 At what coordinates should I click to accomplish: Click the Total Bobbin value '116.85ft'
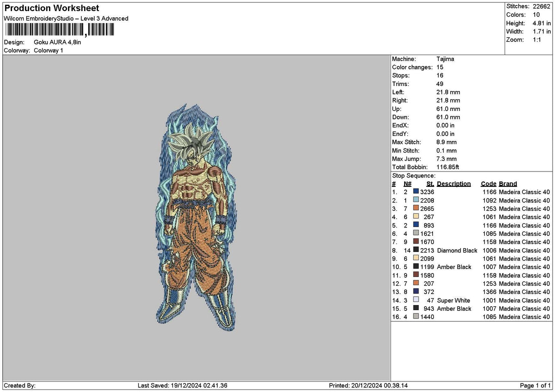coord(448,167)
